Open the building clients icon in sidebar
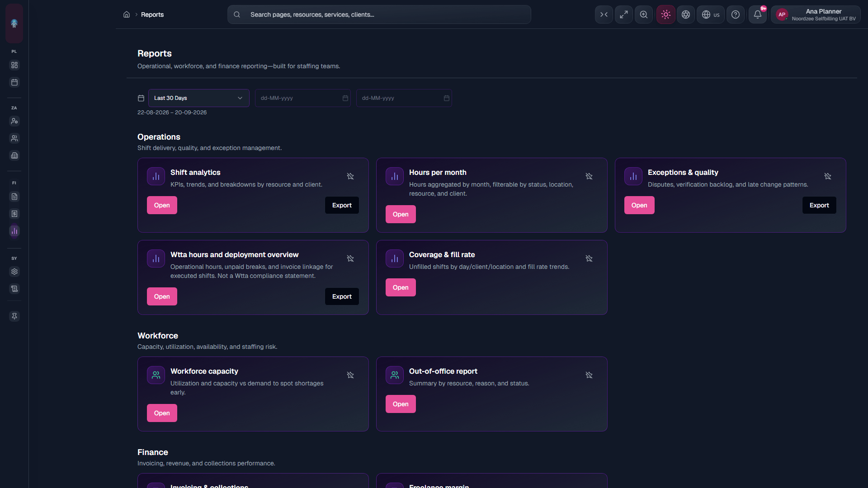 click(14, 155)
